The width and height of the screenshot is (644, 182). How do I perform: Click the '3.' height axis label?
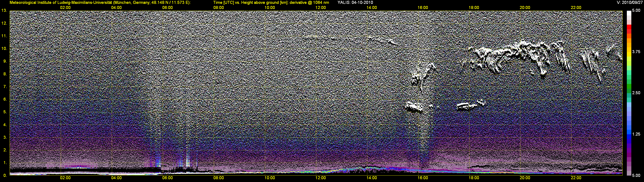click(5, 137)
